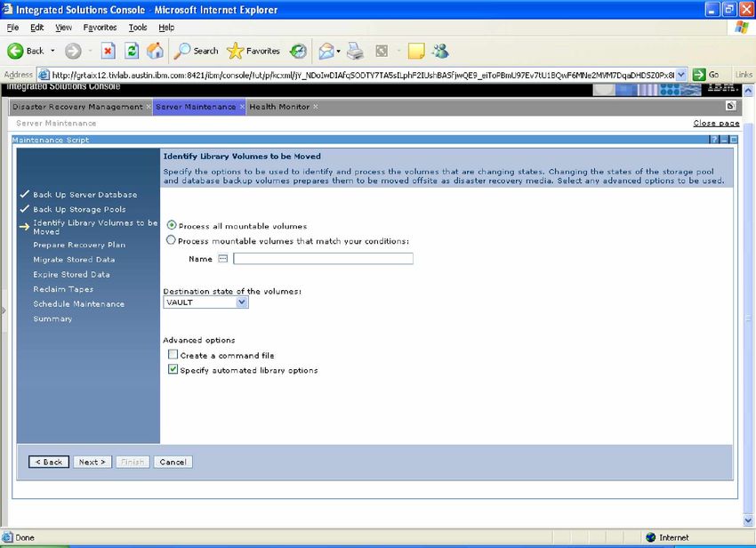Viewport: 756px width, 548px height.
Task: Open the Tools menu
Action: pyautogui.click(x=137, y=28)
